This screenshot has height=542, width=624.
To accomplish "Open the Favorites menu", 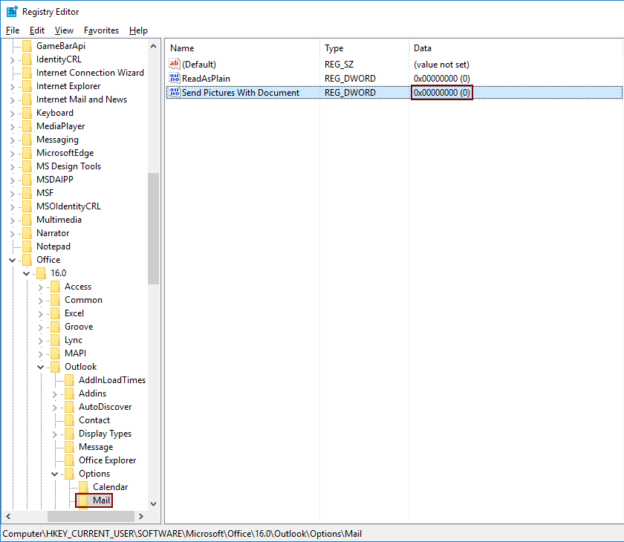I will [x=101, y=31].
